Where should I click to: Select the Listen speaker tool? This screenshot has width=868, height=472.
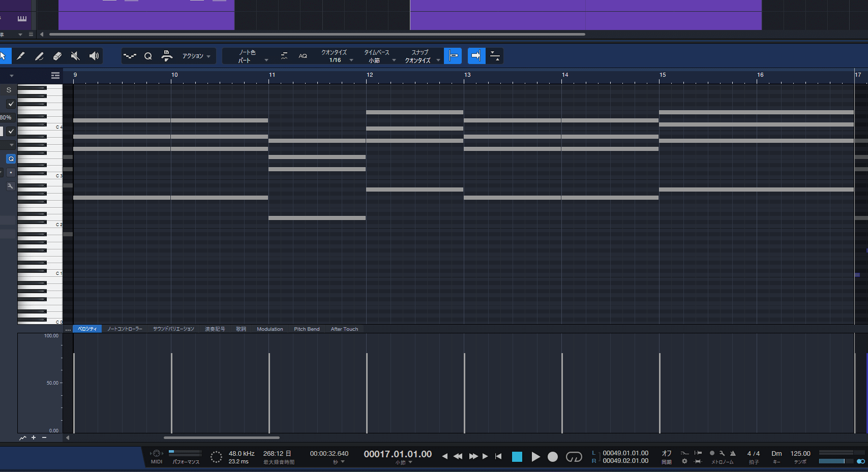[94, 56]
